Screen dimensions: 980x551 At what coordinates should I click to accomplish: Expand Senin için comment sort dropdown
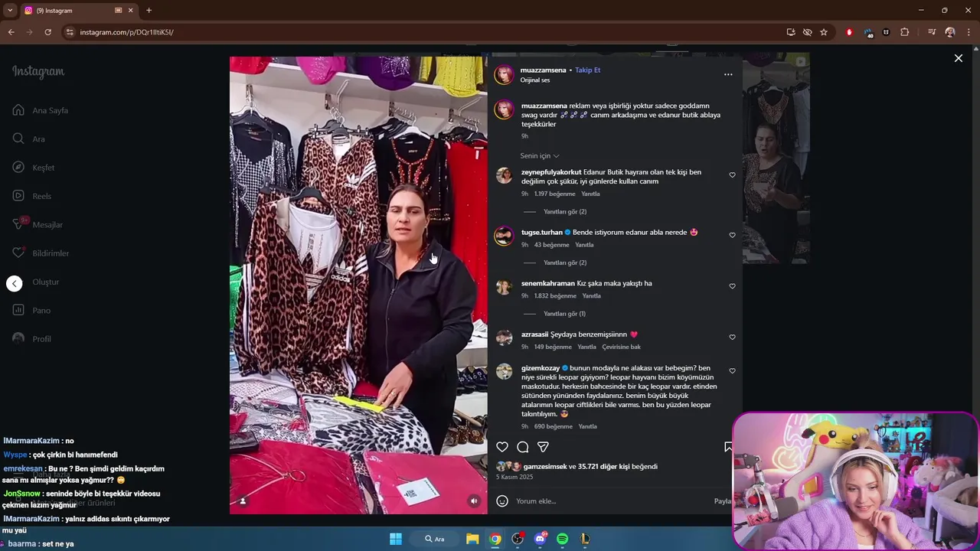pyautogui.click(x=540, y=156)
